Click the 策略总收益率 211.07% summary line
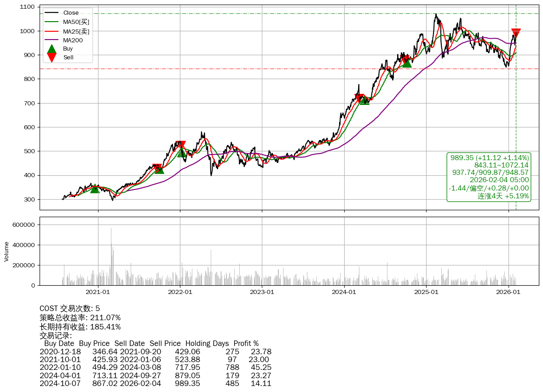The height and width of the screenshot is (392, 543). pyautogui.click(x=80, y=318)
